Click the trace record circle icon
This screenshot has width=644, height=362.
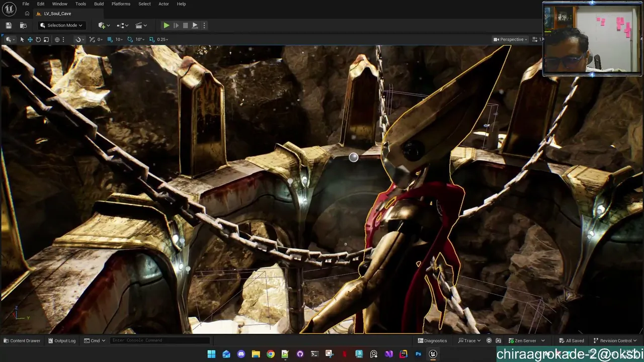point(489,341)
